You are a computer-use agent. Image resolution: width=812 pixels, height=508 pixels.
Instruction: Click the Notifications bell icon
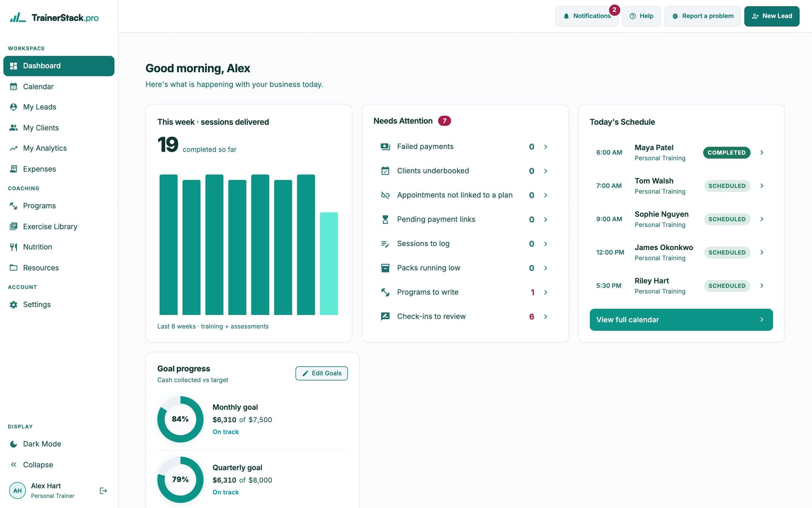[x=566, y=16]
